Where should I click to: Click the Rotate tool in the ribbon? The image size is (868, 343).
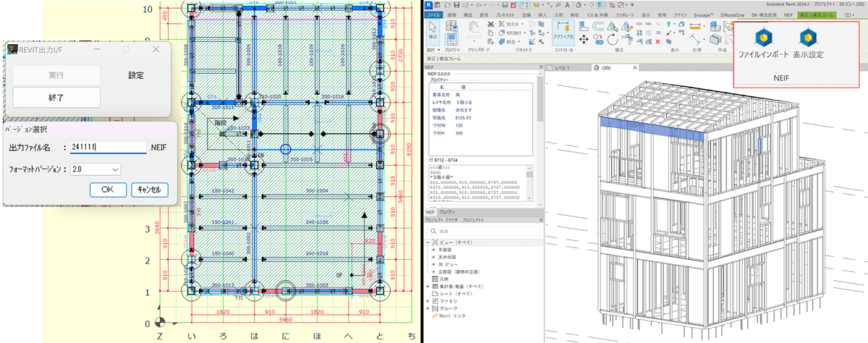pyautogui.click(x=613, y=38)
